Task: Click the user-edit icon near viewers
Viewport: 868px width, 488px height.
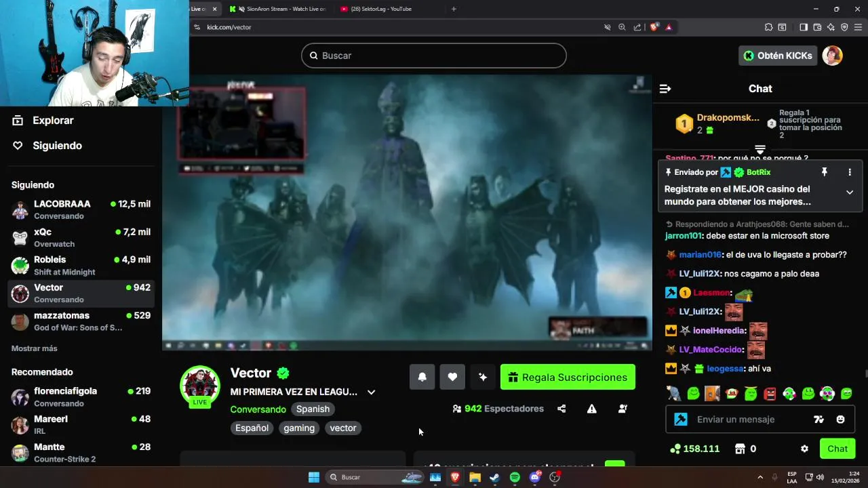Action: pyautogui.click(x=623, y=409)
